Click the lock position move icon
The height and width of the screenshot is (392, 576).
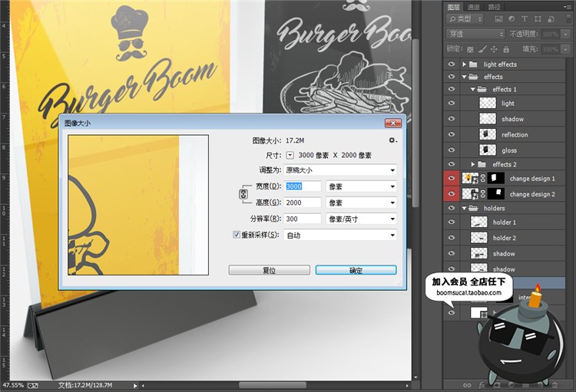pos(495,48)
